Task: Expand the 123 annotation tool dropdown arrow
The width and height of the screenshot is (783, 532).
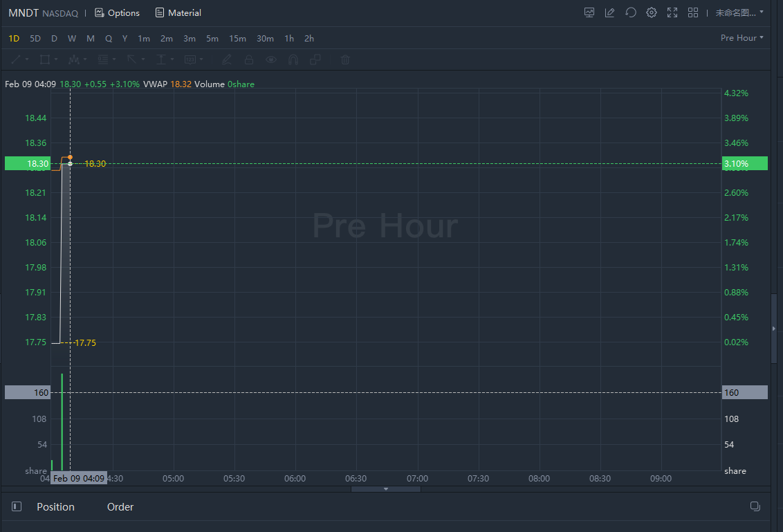Action: (201, 59)
